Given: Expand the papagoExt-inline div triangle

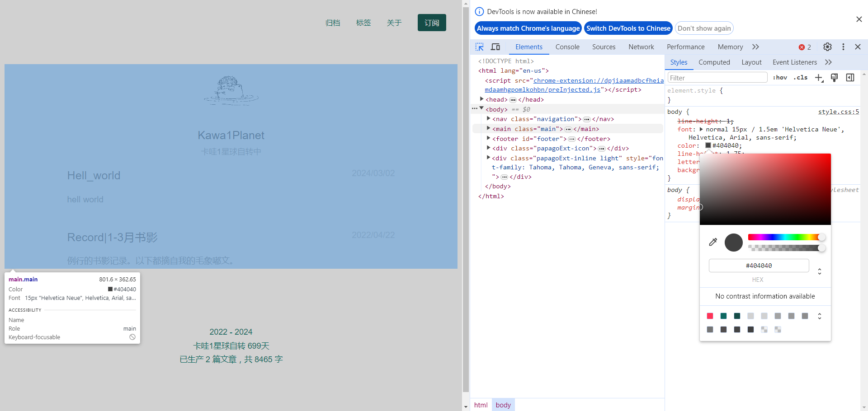Looking at the screenshot, I should click(489, 158).
